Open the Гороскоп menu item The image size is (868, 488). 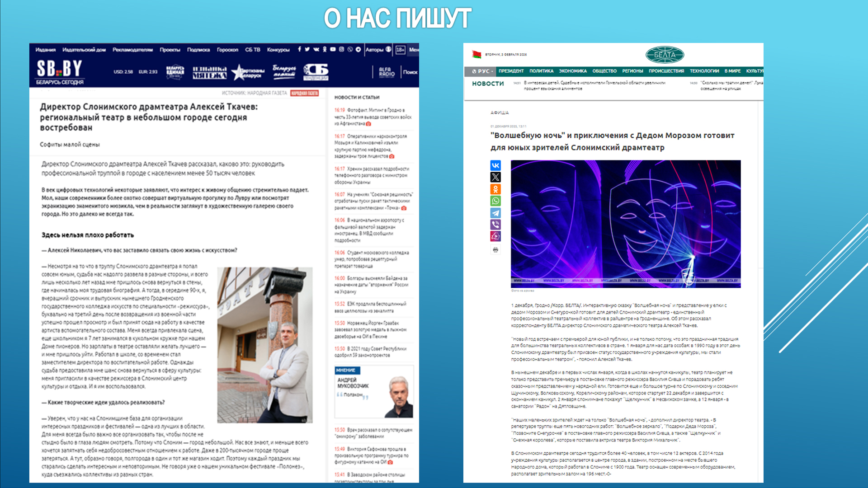(x=227, y=50)
